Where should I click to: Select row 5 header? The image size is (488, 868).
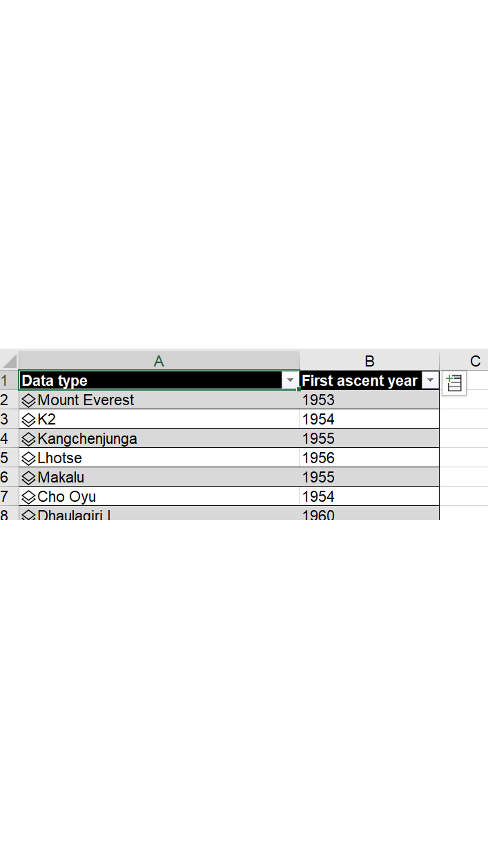(x=5, y=458)
